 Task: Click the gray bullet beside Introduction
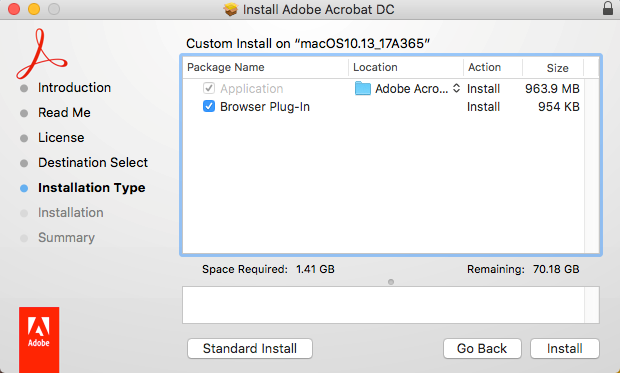tap(24, 88)
